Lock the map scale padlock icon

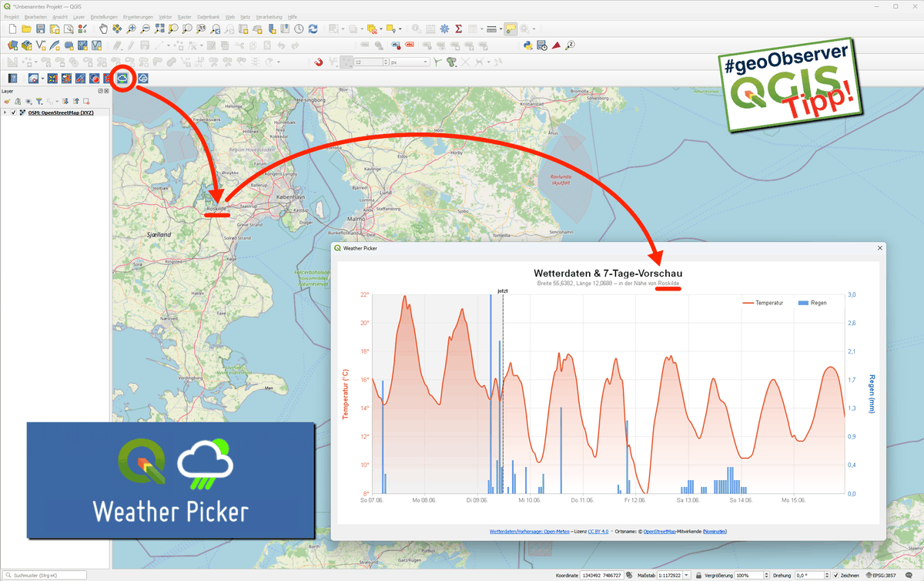pyautogui.click(x=698, y=575)
